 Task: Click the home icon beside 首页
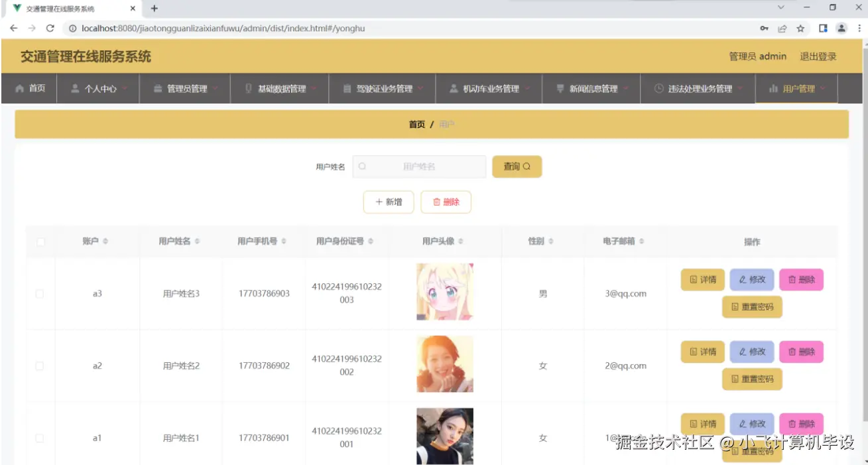click(x=19, y=88)
